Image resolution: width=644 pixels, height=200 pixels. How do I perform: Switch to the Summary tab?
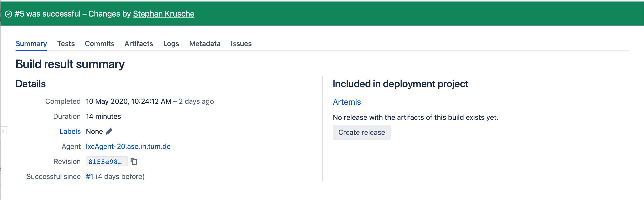tap(31, 44)
